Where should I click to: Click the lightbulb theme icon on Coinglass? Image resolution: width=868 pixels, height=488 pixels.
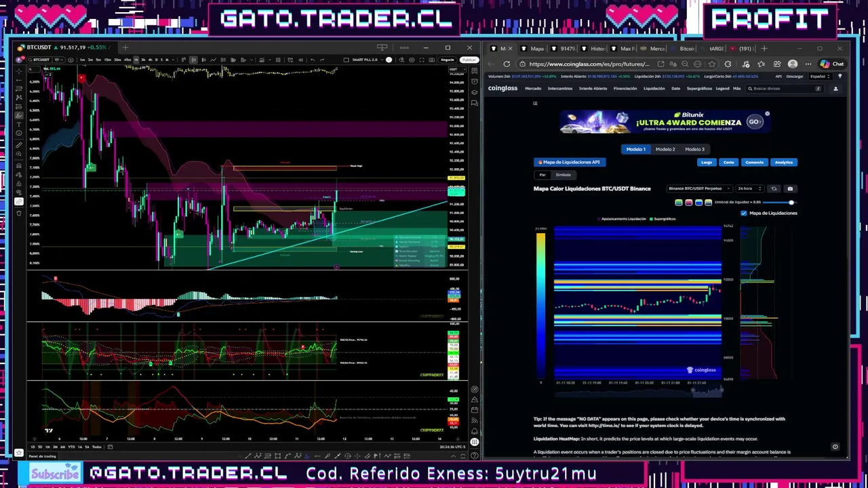840,76
